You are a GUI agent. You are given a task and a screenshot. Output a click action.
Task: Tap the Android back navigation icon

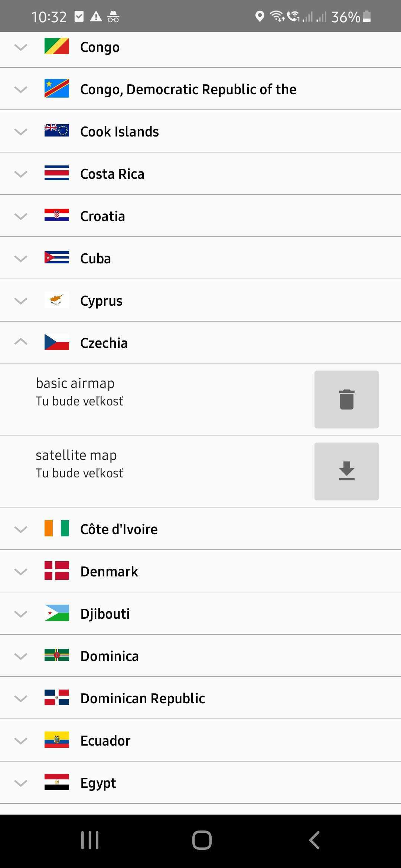[x=314, y=840]
